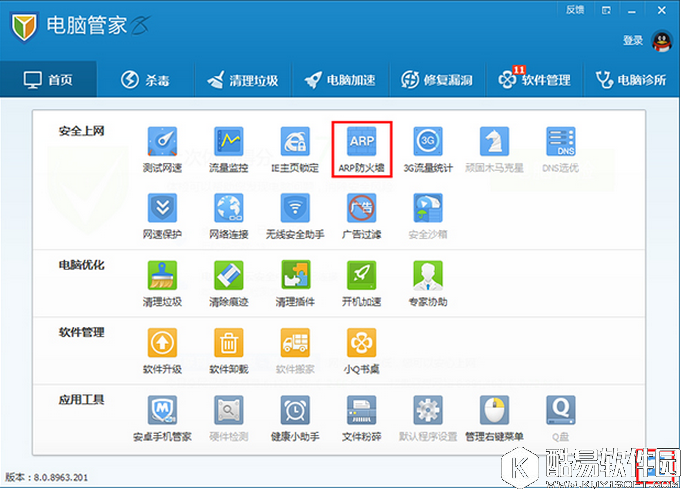The image size is (681, 489).
Task: Open the 专家协助 expert help tool
Action: click(428, 283)
